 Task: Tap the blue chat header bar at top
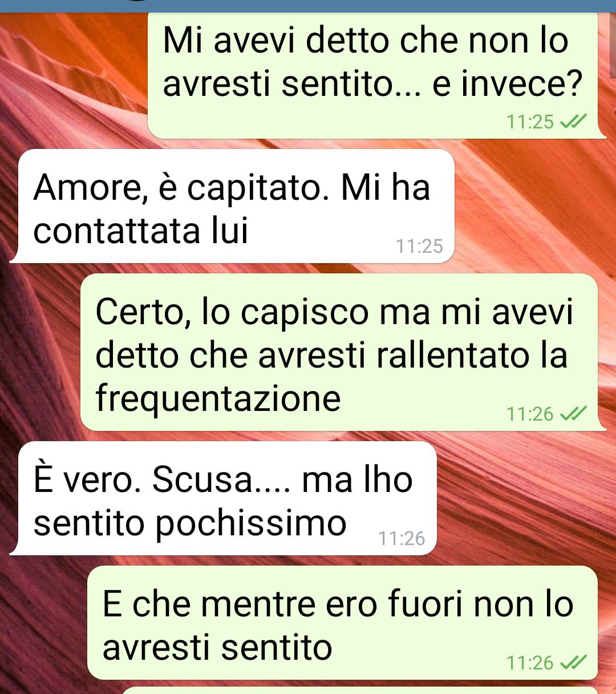pos(308,6)
